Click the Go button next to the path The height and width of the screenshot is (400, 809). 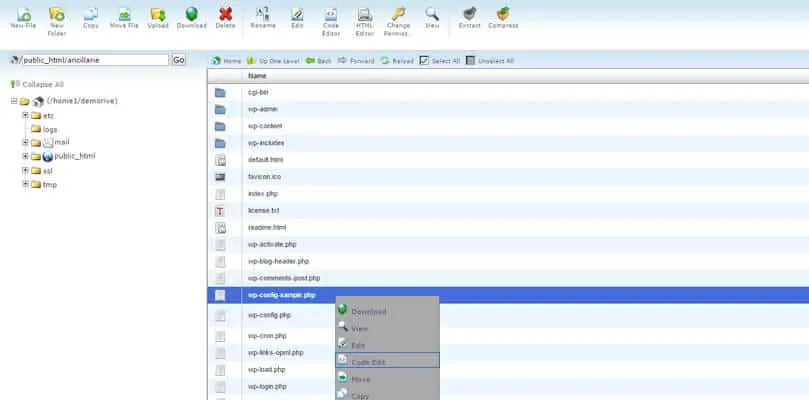tap(179, 60)
